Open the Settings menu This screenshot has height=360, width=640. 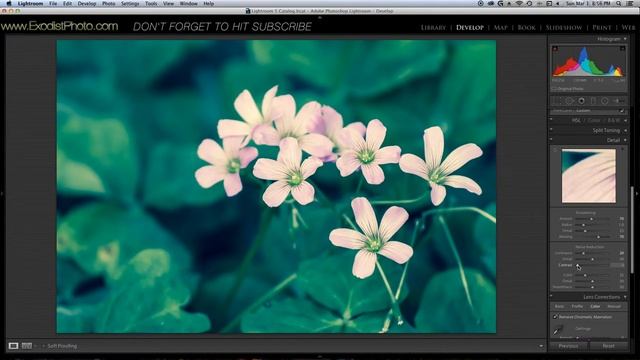pos(130,3)
